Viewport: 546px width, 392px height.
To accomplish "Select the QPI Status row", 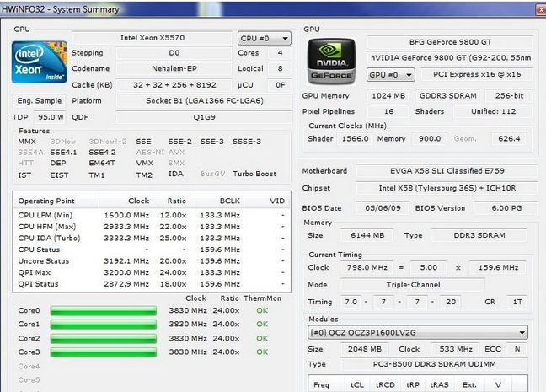I will [x=152, y=284].
